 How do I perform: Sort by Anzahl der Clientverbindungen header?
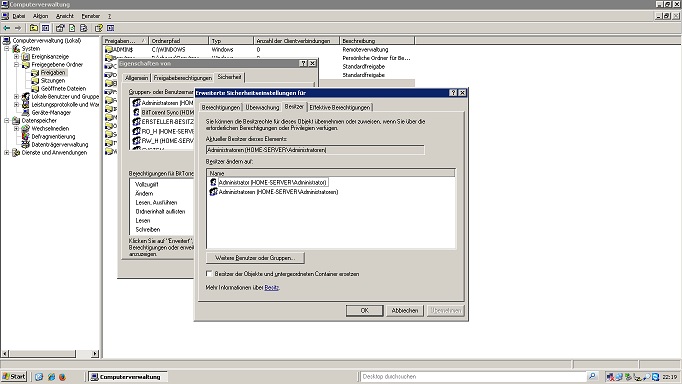296,40
